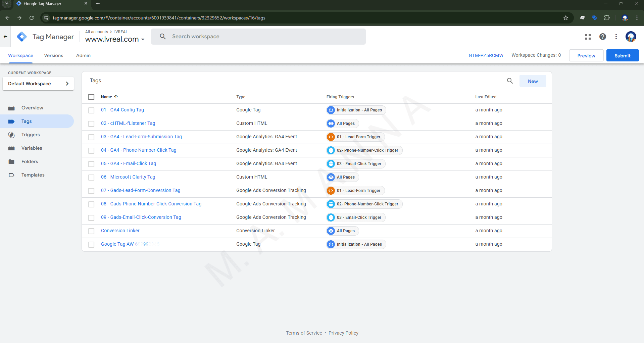This screenshot has width=644, height=343.
Task: Click the Variables sidebar icon
Action: [11, 148]
